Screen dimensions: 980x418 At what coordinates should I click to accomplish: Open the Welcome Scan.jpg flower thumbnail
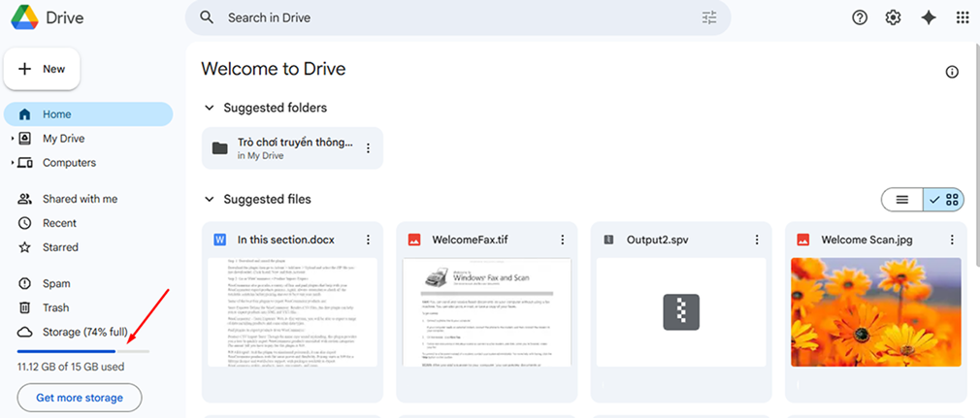tap(875, 311)
